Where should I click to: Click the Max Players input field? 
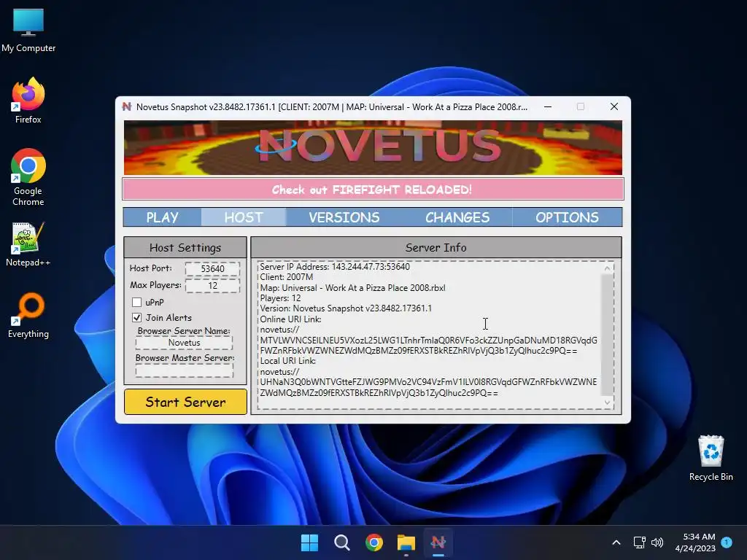tap(212, 285)
